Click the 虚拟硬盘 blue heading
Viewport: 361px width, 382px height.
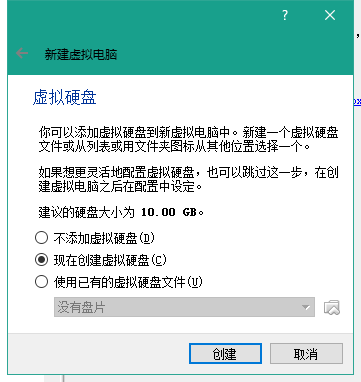pos(65,98)
